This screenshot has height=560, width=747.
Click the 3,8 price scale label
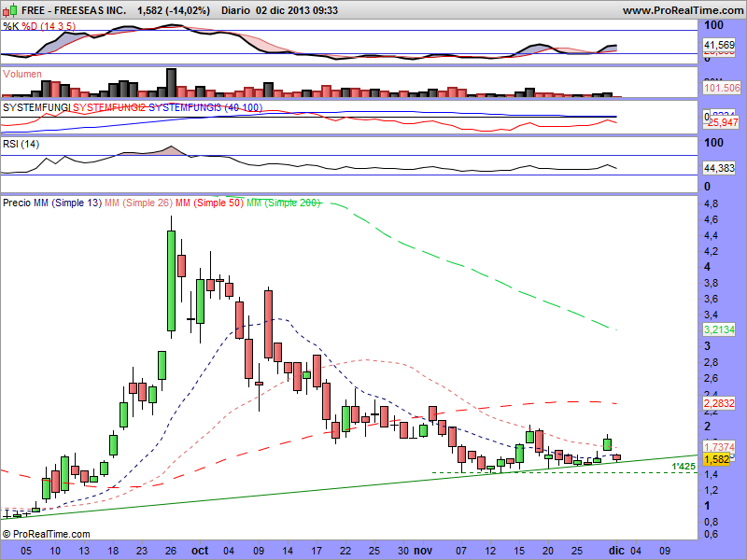[712, 284]
